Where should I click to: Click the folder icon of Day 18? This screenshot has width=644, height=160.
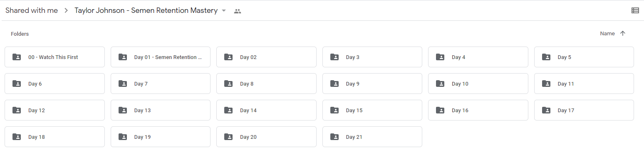coord(17,137)
